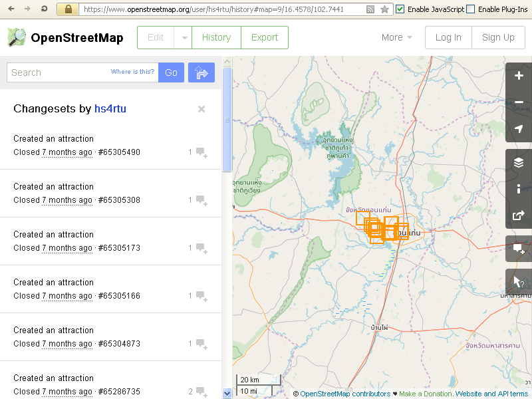Open the RSS feed icon in address bar
The height and width of the screenshot is (399, 532).
click(370, 9)
